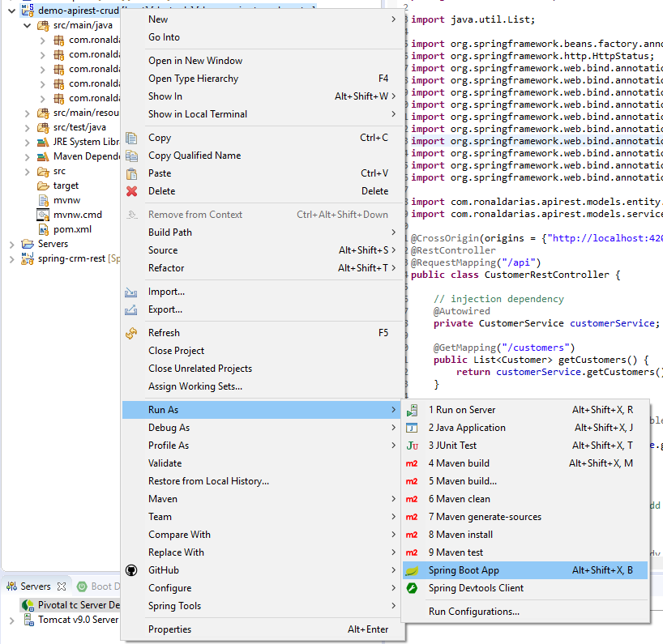The height and width of the screenshot is (644, 663).
Task: Select Spring Boot App run option
Action: point(525,570)
